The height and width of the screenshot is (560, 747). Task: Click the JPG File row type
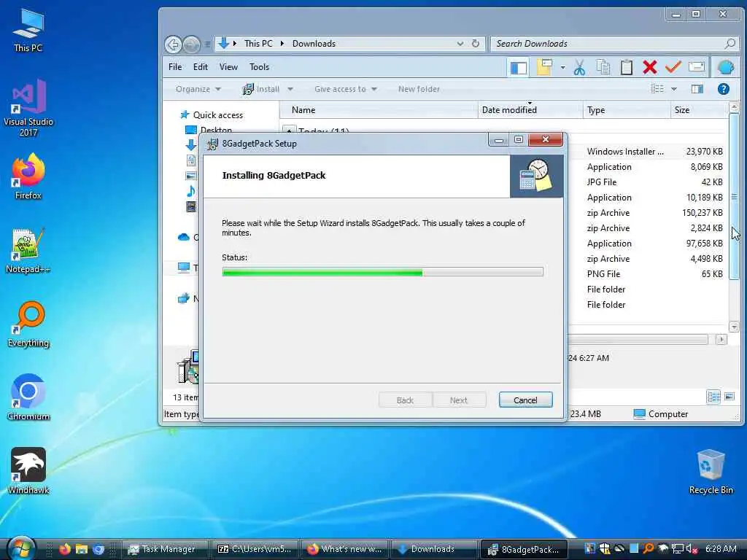(602, 182)
